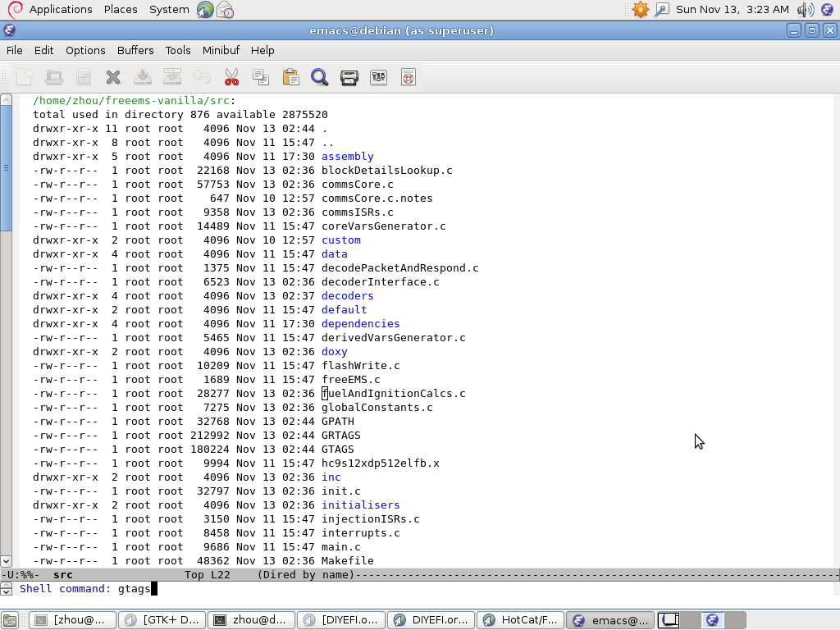840x630 pixels.
Task: Open the Places menu in top panel
Action: coord(121,9)
